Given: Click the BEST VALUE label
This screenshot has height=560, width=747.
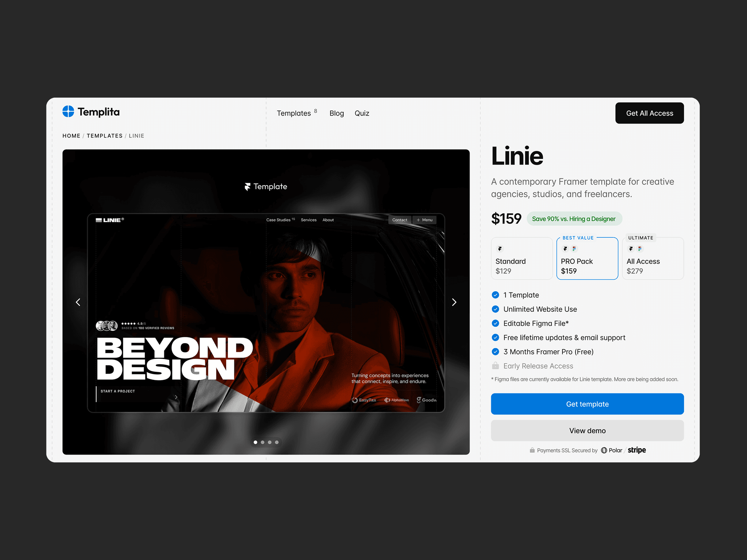Looking at the screenshot, I should tap(578, 238).
